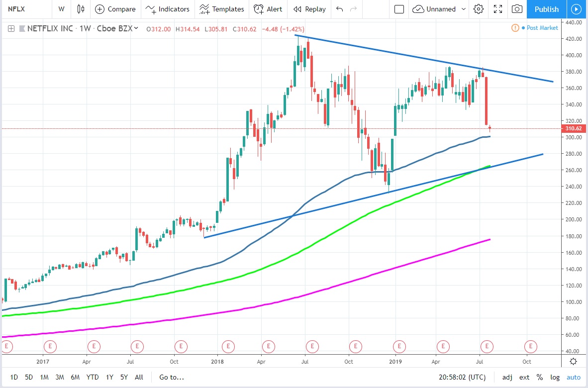Click the earnings E marker near Jul 2017
Image resolution: width=588 pixels, height=388 pixels.
137,346
